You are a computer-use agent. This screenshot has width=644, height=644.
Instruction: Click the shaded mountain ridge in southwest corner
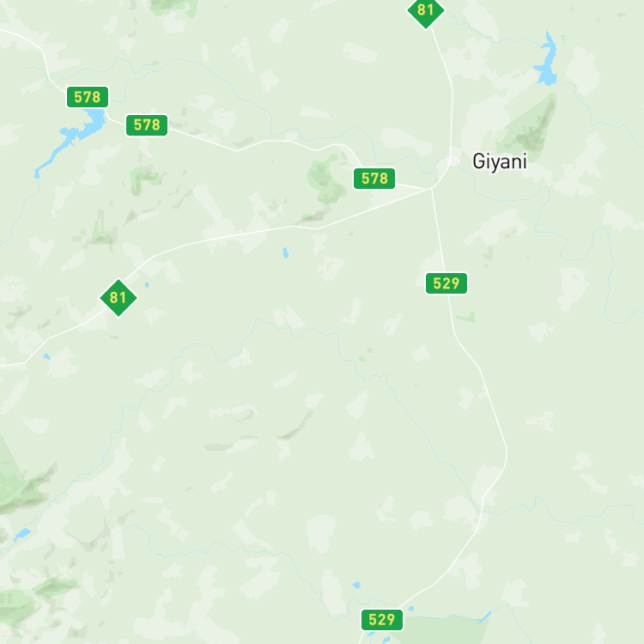[27, 489]
